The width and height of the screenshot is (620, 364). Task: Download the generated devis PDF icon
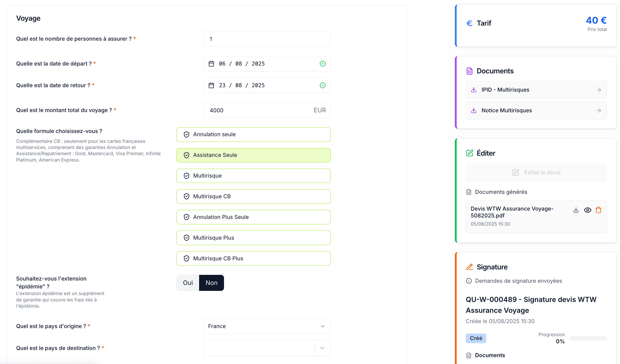coord(576,210)
